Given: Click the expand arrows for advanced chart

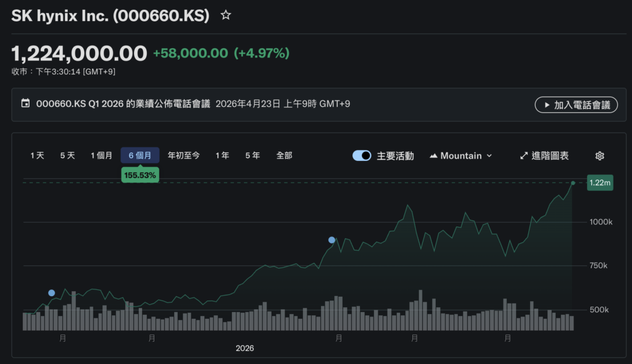Looking at the screenshot, I should pos(524,156).
